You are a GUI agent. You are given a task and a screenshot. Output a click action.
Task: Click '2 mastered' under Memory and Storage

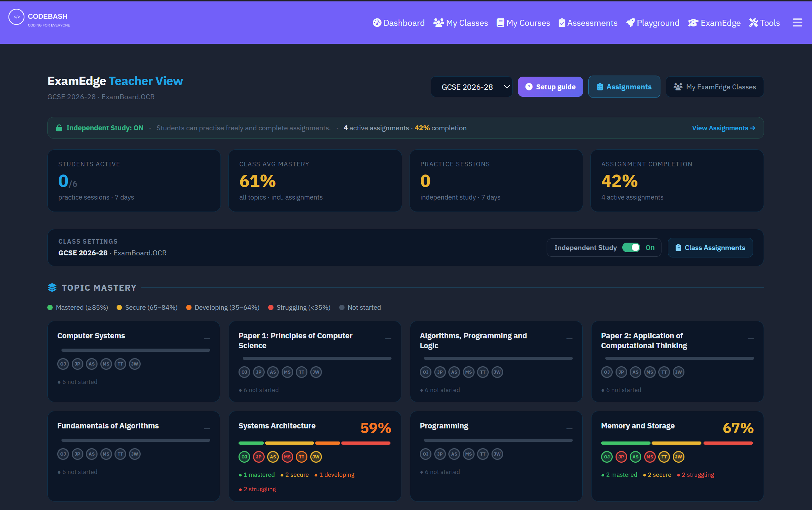pos(619,475)
